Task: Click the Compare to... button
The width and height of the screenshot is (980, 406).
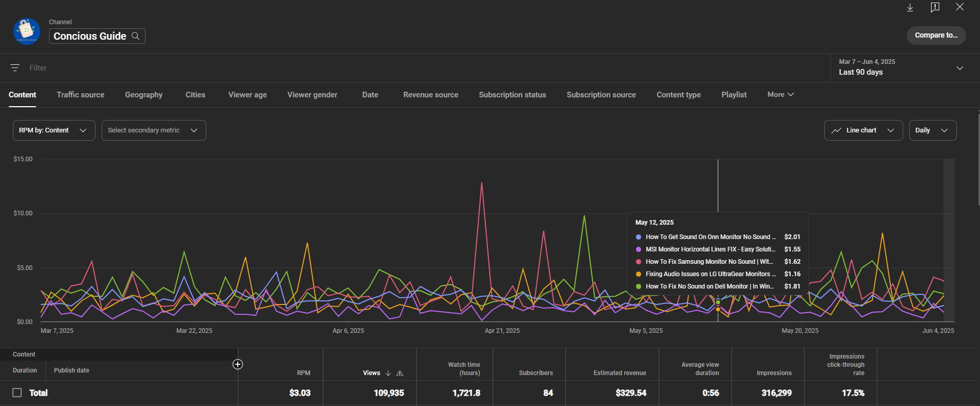Action: pos(936,35)
